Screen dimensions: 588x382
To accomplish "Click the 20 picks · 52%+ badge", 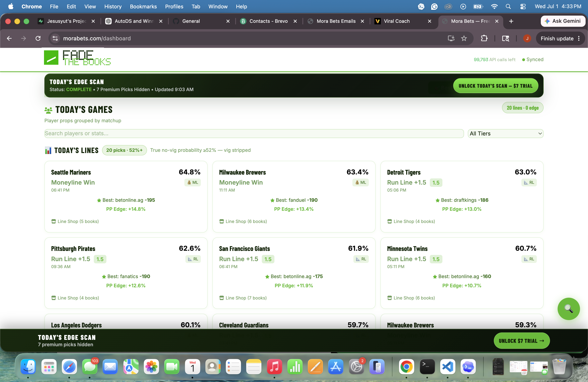I will coord(124,150).
